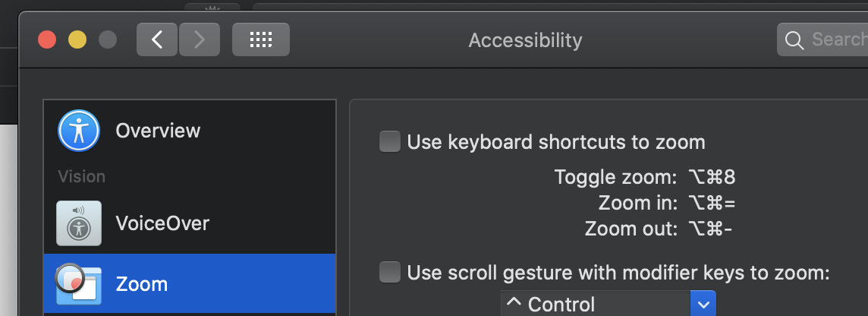
Task: Click the Accessibility window title
Action: point(525,40)
